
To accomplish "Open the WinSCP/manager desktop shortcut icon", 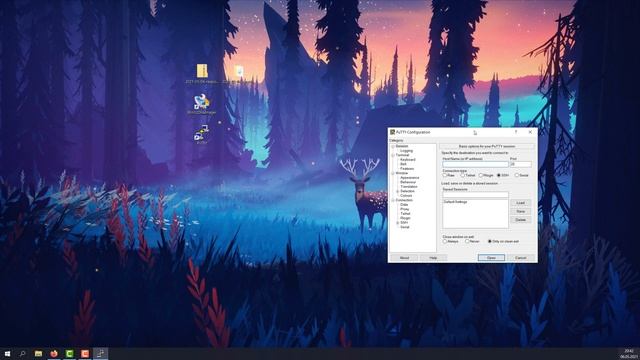I will click(202, 102).
